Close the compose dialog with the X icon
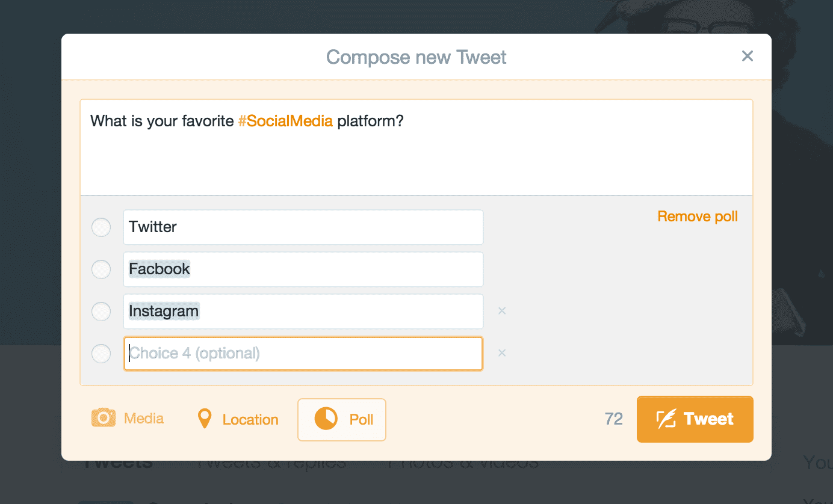The image size is (833, 504). (x=748, y=56)
